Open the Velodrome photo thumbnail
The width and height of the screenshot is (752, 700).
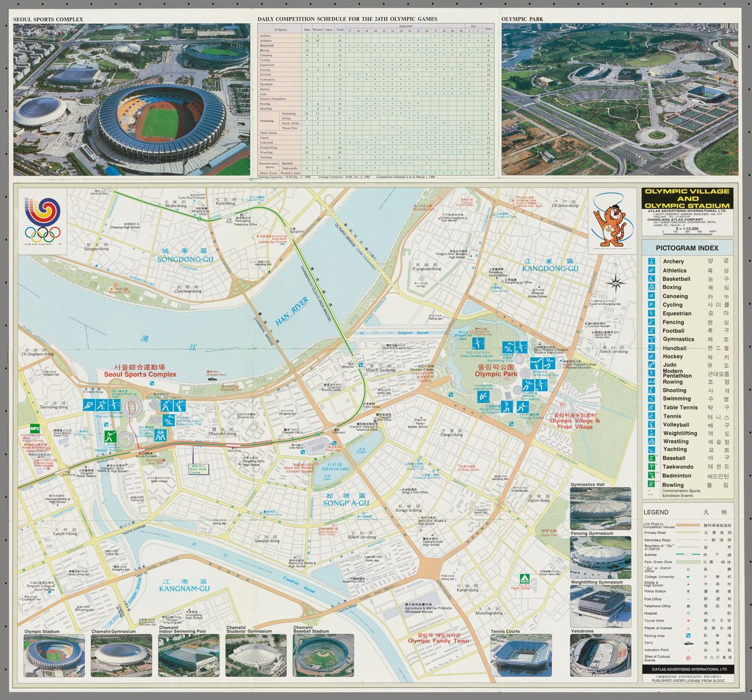click(x=601, y=655)
